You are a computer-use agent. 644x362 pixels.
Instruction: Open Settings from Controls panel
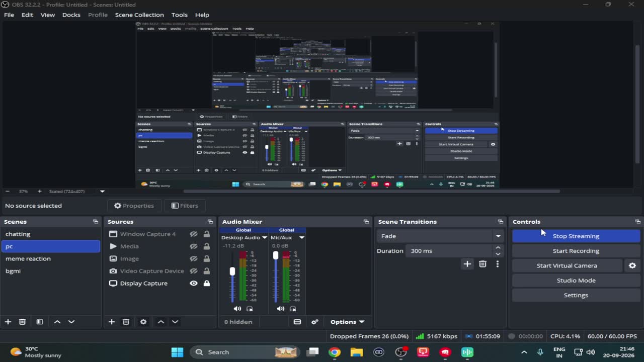(x=576, y=295)
